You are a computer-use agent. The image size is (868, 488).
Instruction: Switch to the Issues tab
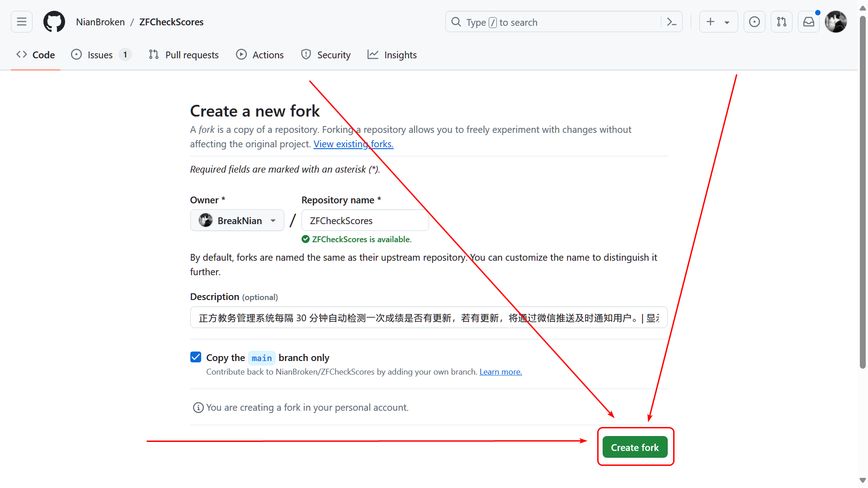pyautogui.click(x=100, y=55)
